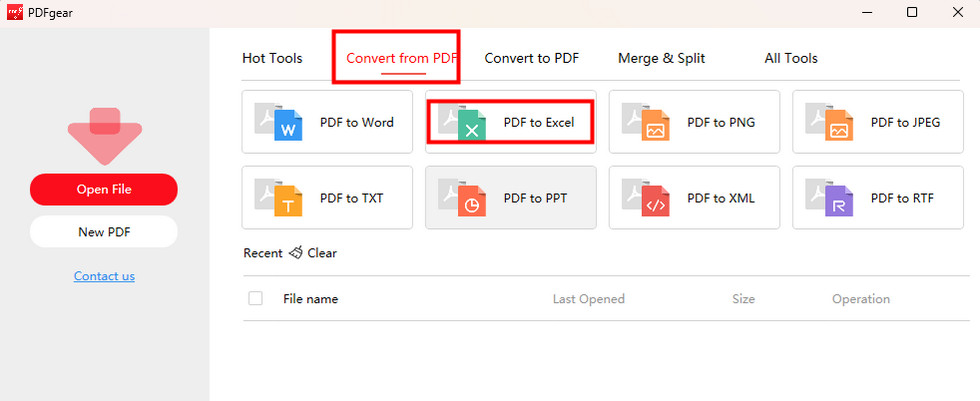The height and width of the screenshot is (401, 980).
Task: Choose the PDF to PPT label
Action: click(x=536, y=199)
